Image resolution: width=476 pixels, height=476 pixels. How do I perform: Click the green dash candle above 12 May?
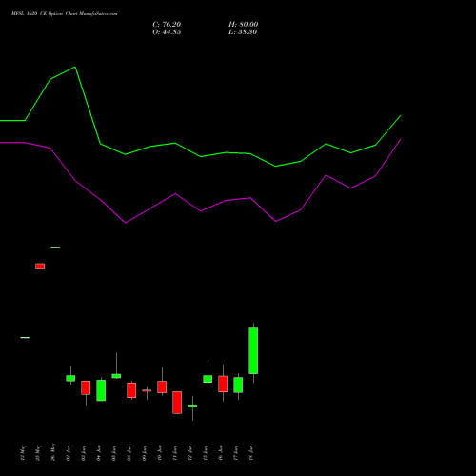pyautogui.click(x=25, y=337)
